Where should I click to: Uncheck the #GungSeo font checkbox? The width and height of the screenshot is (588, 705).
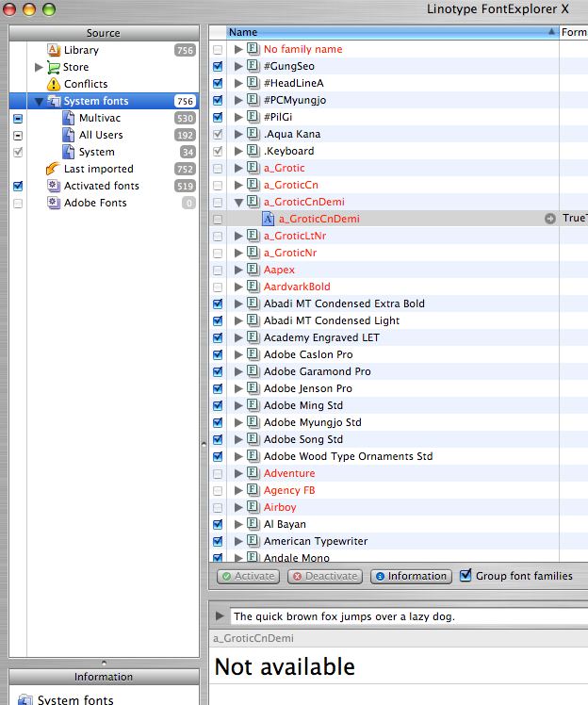[218, 67]
